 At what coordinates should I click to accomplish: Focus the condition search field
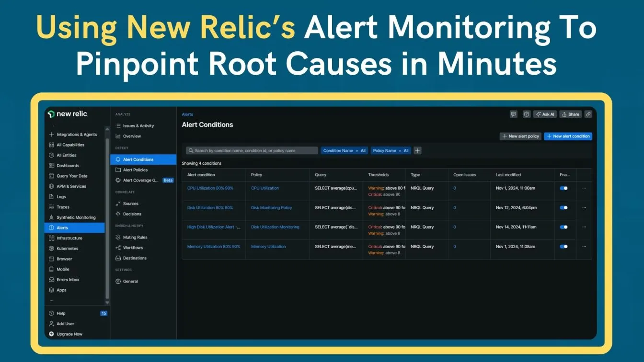[252, 150]
